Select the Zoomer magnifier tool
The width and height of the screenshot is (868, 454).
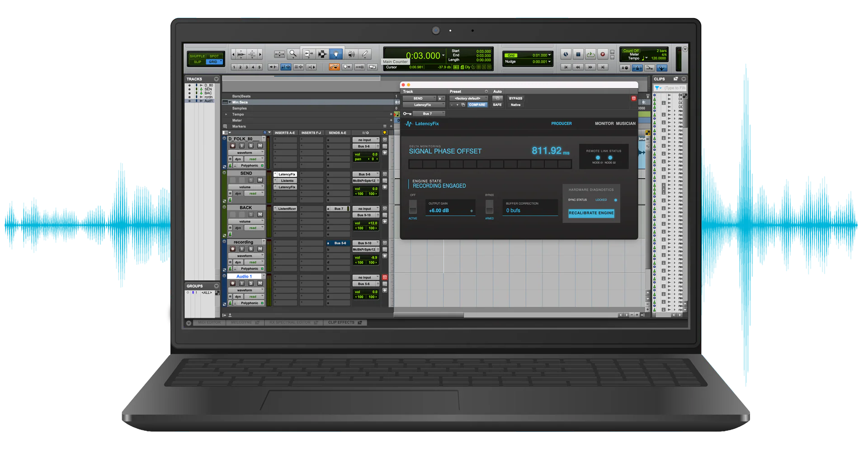click(x=293, y=54)
